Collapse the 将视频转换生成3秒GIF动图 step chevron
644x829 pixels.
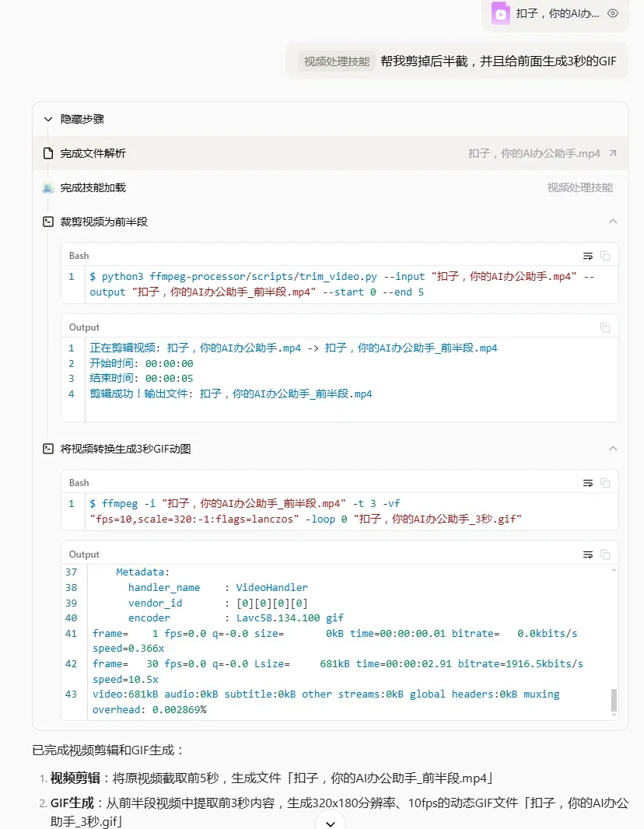613,449
